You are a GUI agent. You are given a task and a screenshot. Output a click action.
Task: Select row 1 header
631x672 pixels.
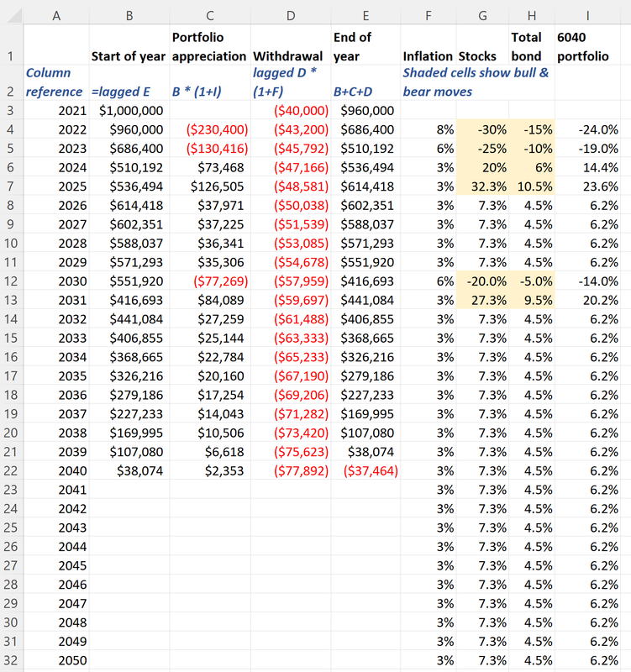click(12, 45)
